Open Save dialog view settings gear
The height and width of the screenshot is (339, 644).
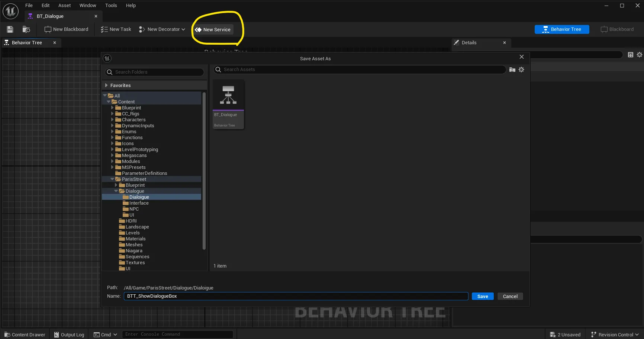[x=521, y=70]
